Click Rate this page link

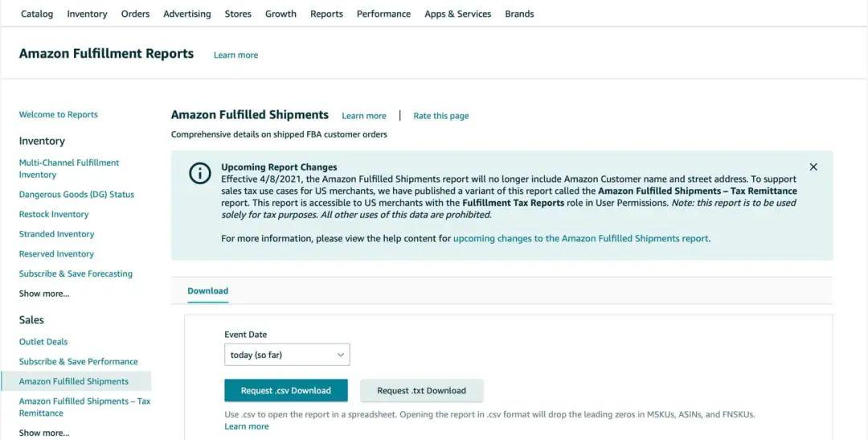[x=441, y=116]
